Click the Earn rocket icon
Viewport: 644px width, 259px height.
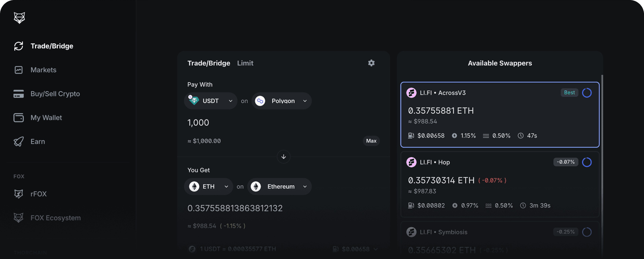pos(18,141)
